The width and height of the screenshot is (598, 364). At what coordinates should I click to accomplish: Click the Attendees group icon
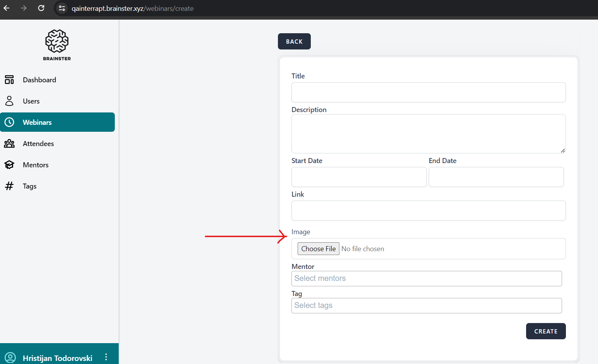pos(9,144)
